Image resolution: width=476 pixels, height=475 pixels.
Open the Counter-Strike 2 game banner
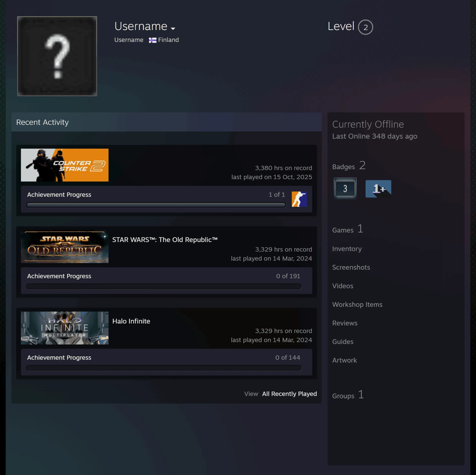click(65, 165)
